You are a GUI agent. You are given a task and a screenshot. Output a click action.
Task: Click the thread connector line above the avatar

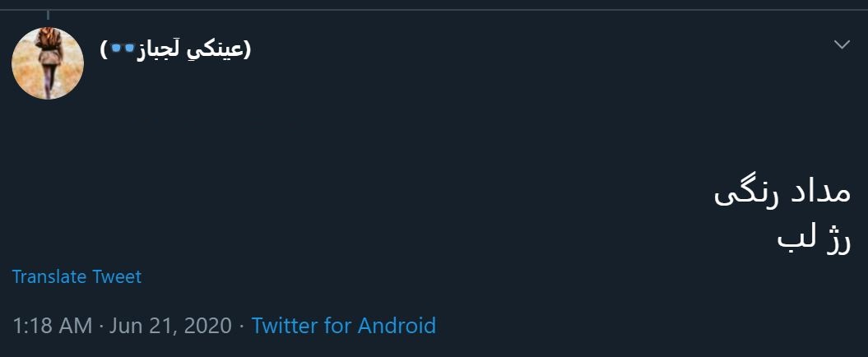tap(48, 14)
